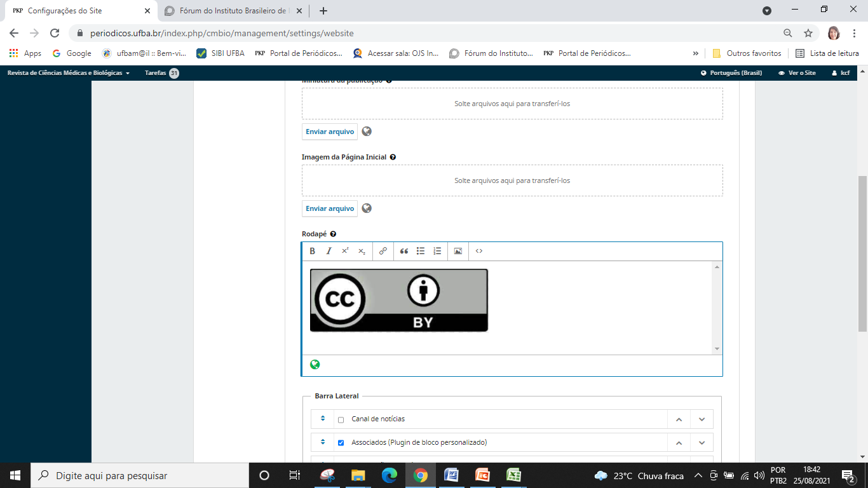Uncheck Associados plugin block checkbox
Image resolution: width=868 pixels, height=488 pixels.
point(341,443)
